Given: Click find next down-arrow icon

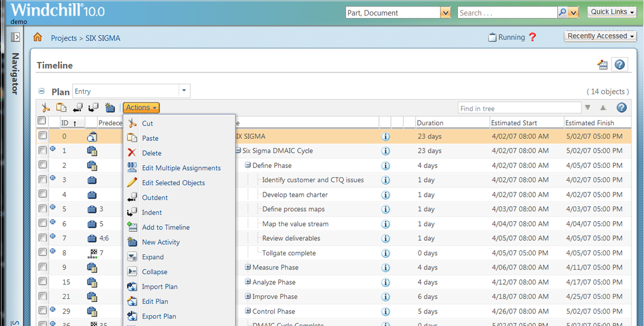Looking at the screenshot, I should [x=587, y=108].
